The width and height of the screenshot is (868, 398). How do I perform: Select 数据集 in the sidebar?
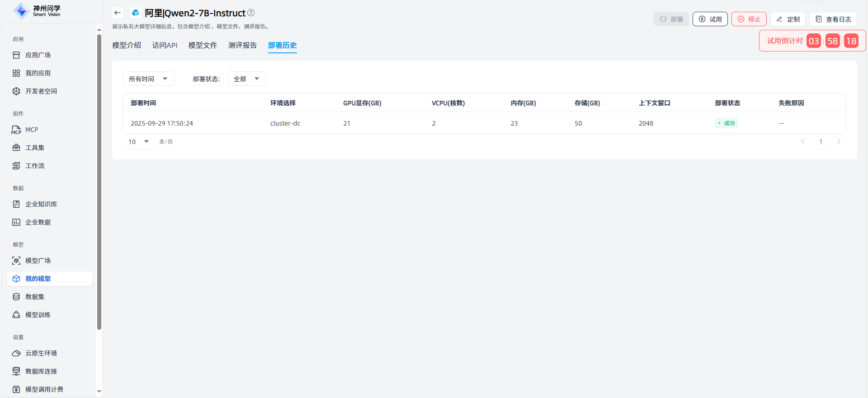(35, 297)
